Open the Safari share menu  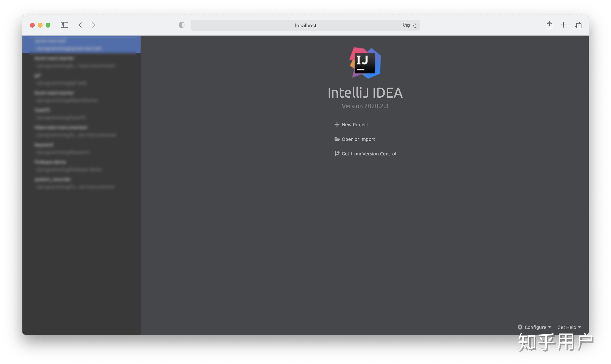(x=549, y=25)
